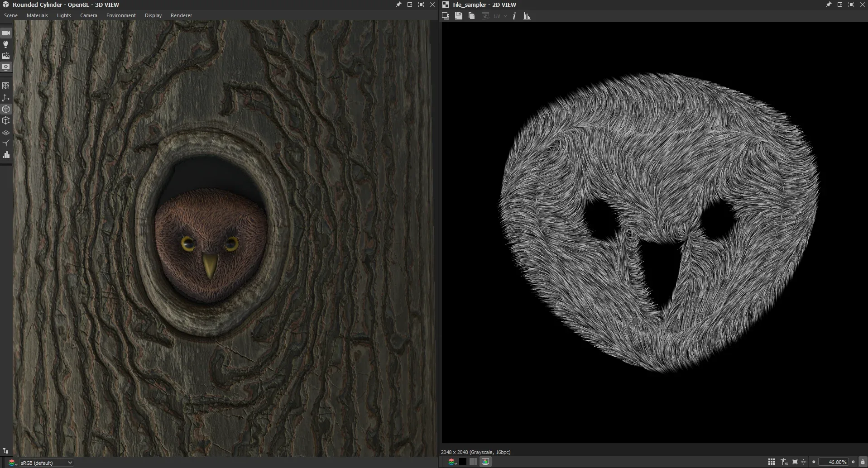868x468 pixels.
Task: Click the save image icon in the 2D view
Action: (458, 16)
